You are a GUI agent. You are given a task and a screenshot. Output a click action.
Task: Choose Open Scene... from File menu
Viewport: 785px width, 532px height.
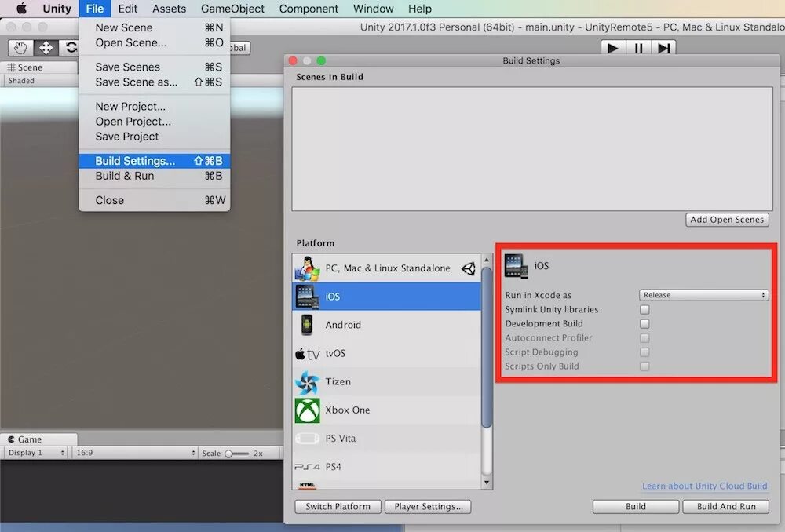(154, 43)
